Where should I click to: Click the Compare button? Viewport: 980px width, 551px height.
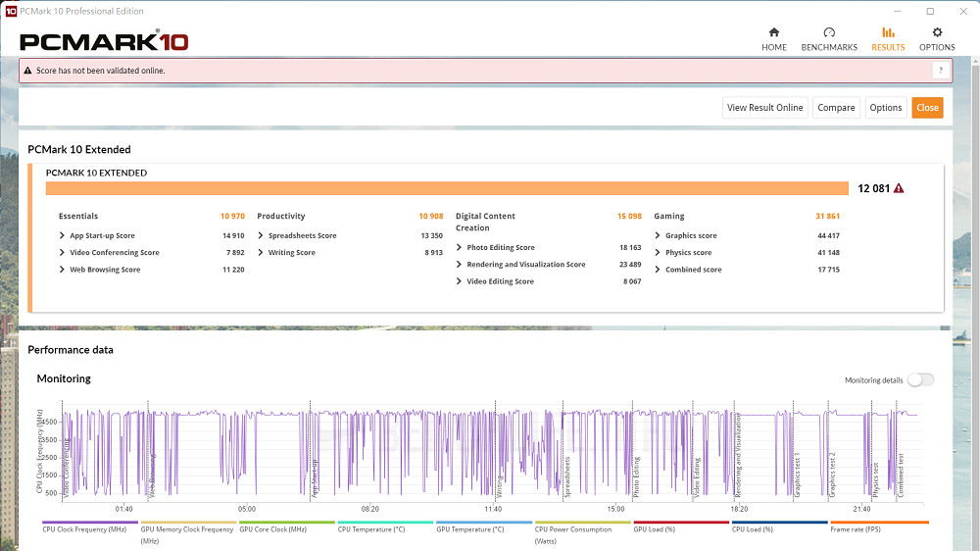(x=836, y=108)
